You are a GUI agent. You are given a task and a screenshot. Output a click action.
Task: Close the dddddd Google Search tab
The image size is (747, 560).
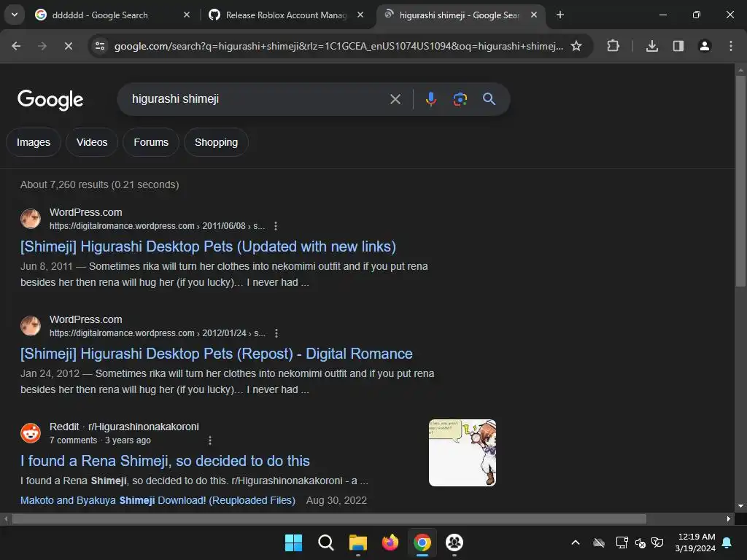[187, 15]
